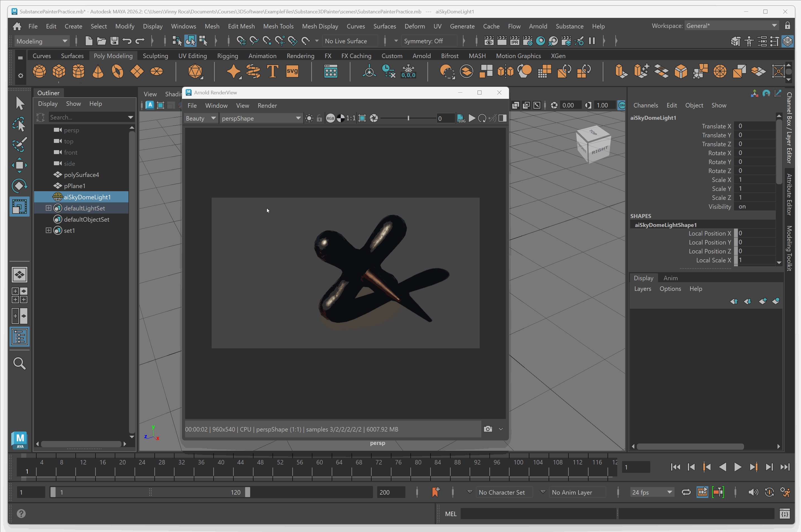Open the Beauty AOV dropdown
The height and width of the screenshot is (532, 801).
click(x=200, y=118)
